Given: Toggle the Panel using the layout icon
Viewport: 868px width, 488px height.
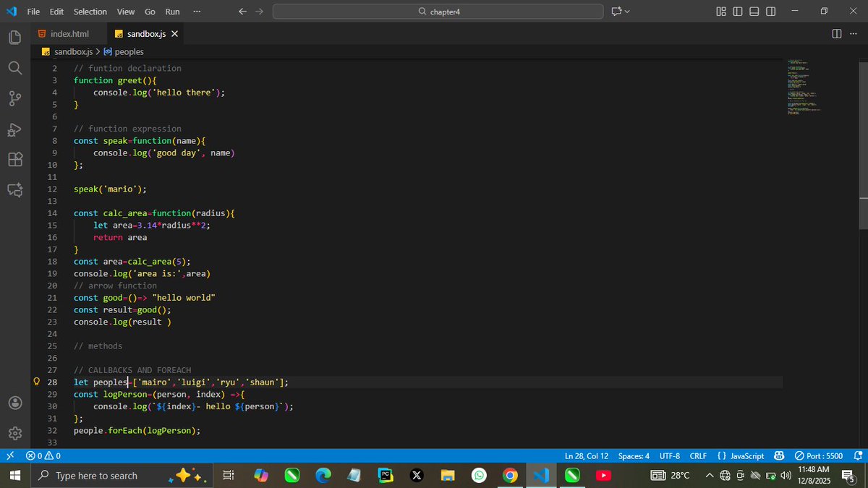Looking at the screenshot, I should click(x=752, y=12).
